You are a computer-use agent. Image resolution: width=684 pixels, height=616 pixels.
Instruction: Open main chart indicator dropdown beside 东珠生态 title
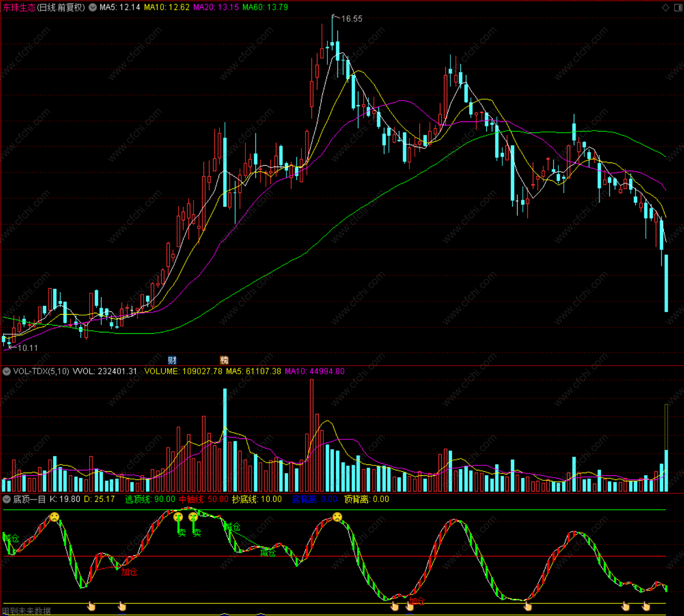pos(92,7)
